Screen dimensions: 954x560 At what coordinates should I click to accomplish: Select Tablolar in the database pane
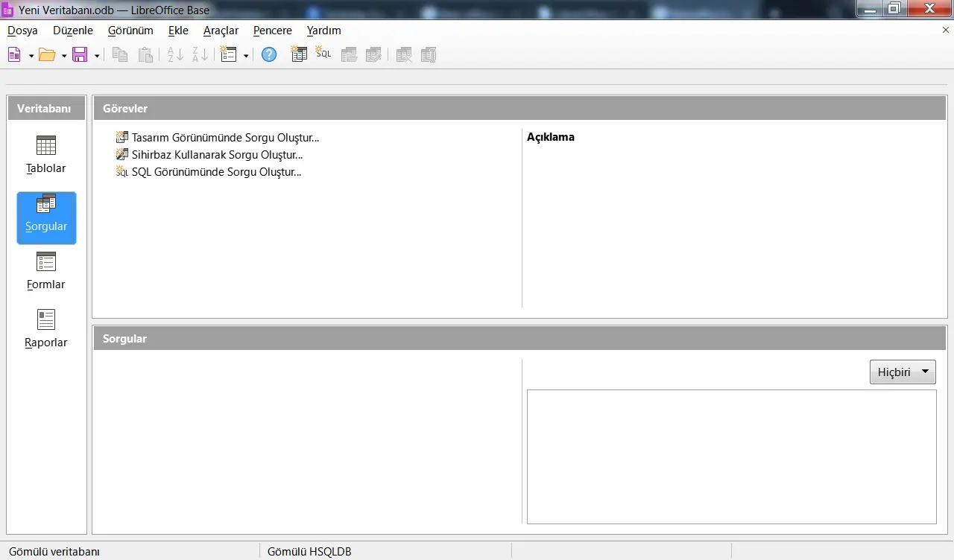(x=46, y=156)
